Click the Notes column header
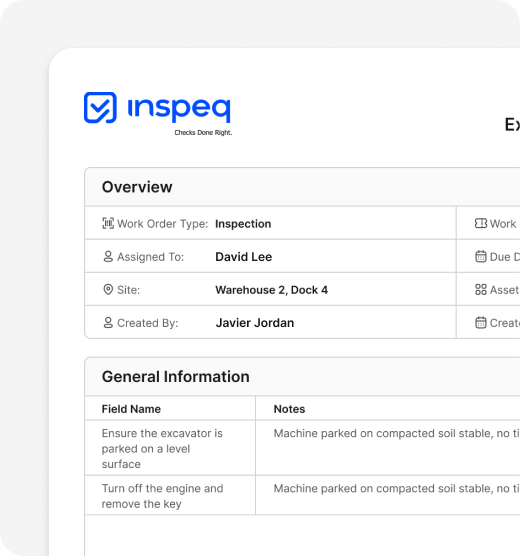This screenshot has height=556, width=520. click(x=289, y=409)
